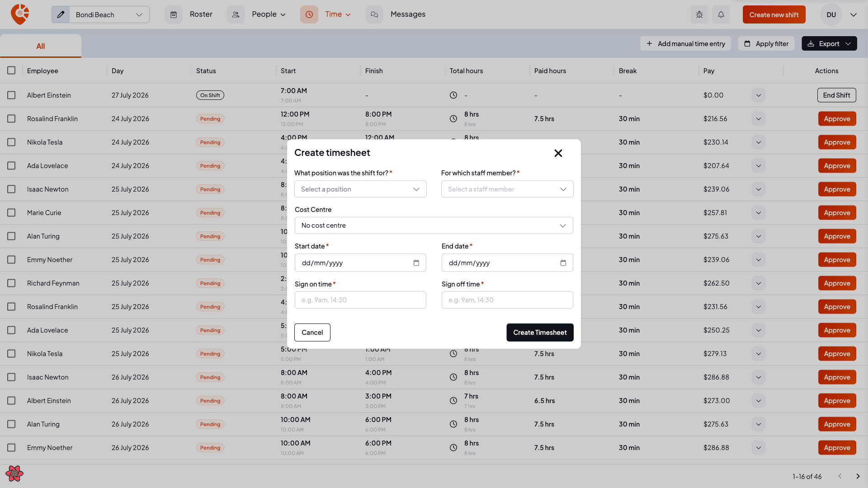Open End date calendar picker icon
The height and width of the screenshot is (488, 868).
563,263
